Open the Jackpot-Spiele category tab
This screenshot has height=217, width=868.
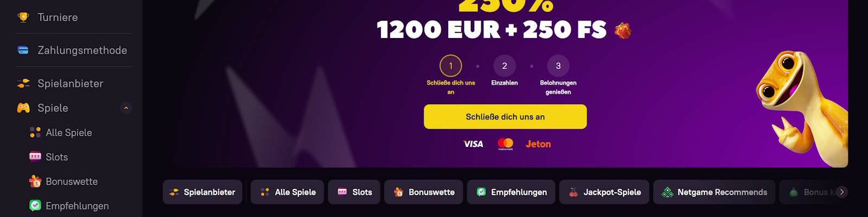coord(604,192)
